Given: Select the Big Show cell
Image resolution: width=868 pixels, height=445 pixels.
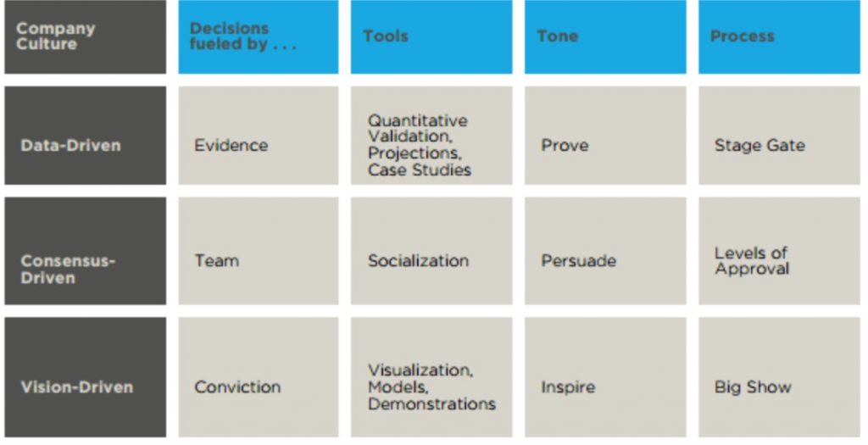Looking at the screenshot, I should (x=780, y=377).
